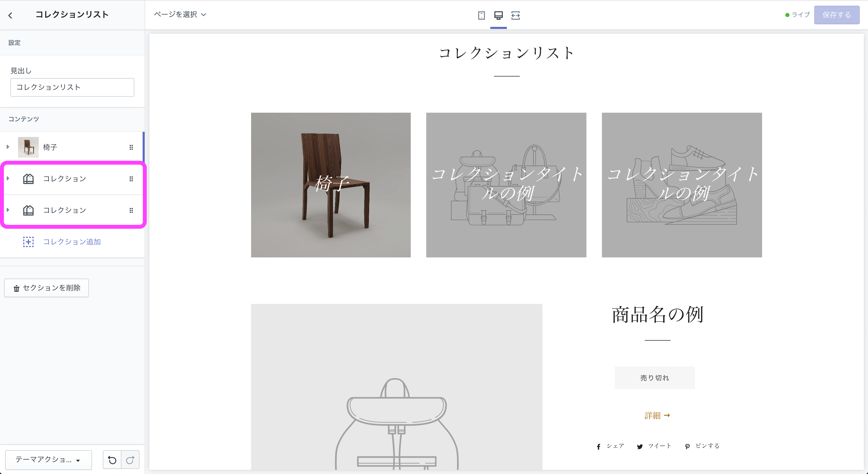Expand the 椅子 block
Image resolution: width=868 pixels, height=474 pixels.
click(x=7, y=147)
